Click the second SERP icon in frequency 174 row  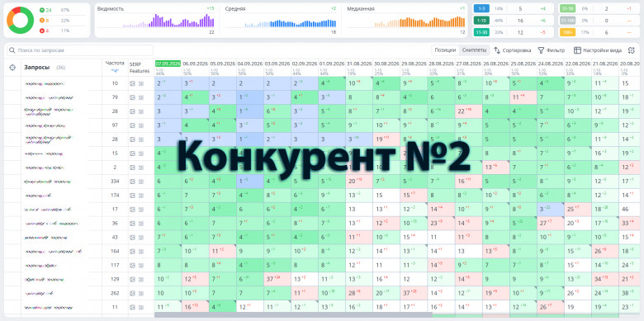(141, 196)
